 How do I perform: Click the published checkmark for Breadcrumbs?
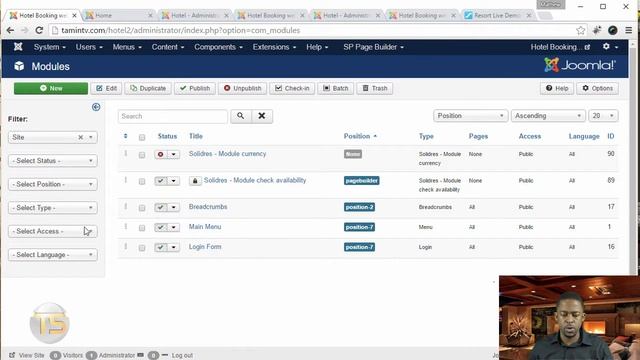tap(161, 207)
